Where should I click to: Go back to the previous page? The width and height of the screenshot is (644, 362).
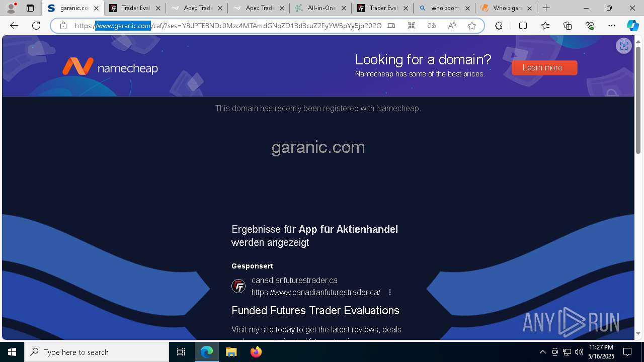point(14,26)
